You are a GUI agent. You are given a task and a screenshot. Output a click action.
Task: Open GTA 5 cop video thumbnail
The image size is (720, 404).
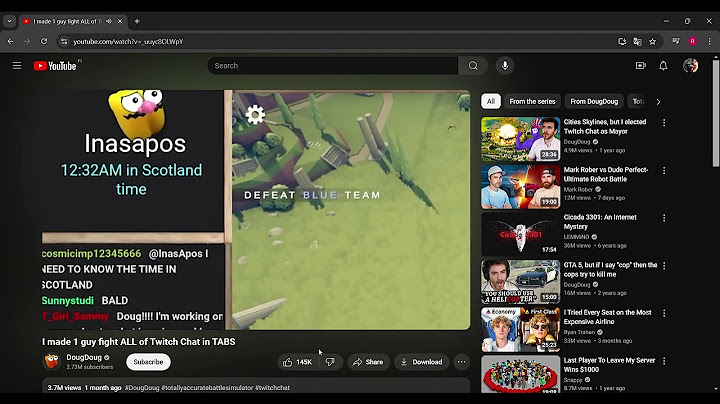[521, 282]
